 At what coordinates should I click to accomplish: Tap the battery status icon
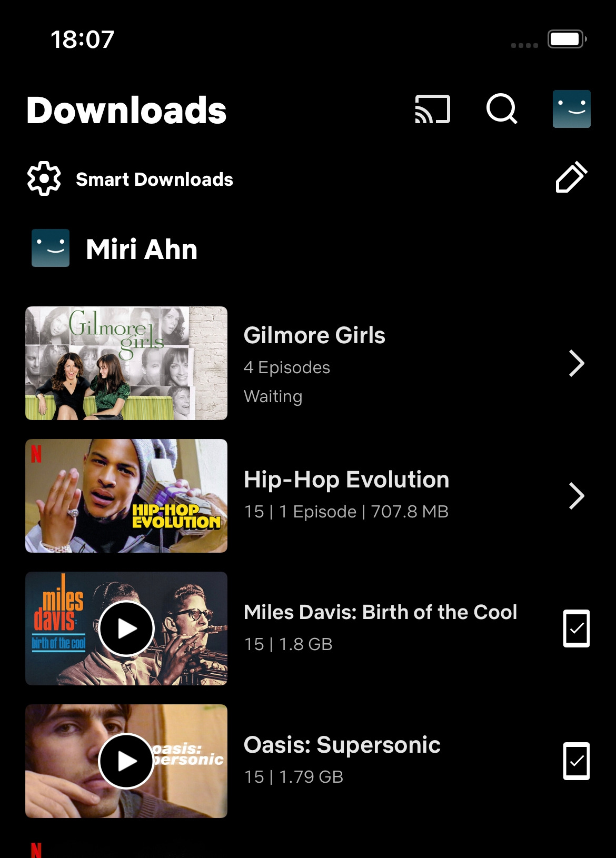[567, 39]
